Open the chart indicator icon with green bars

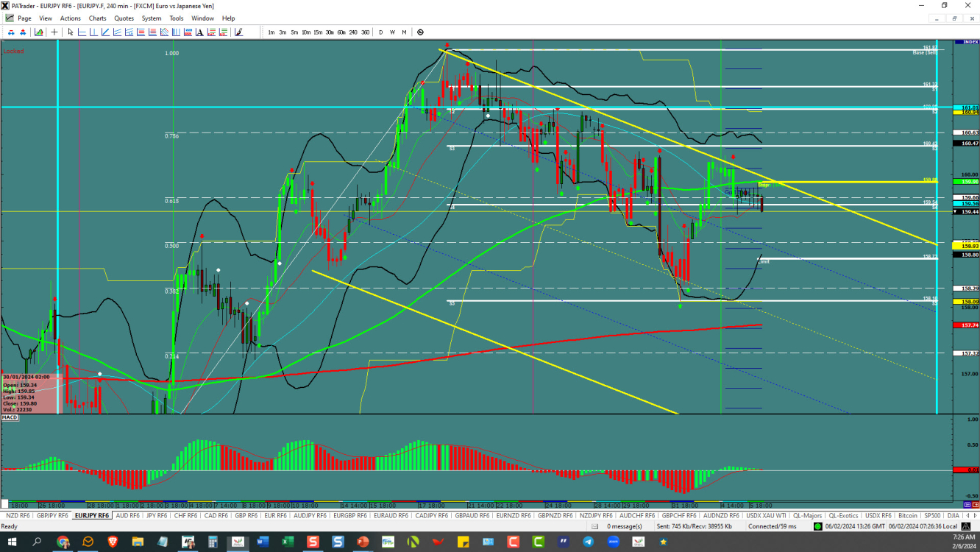39,32
